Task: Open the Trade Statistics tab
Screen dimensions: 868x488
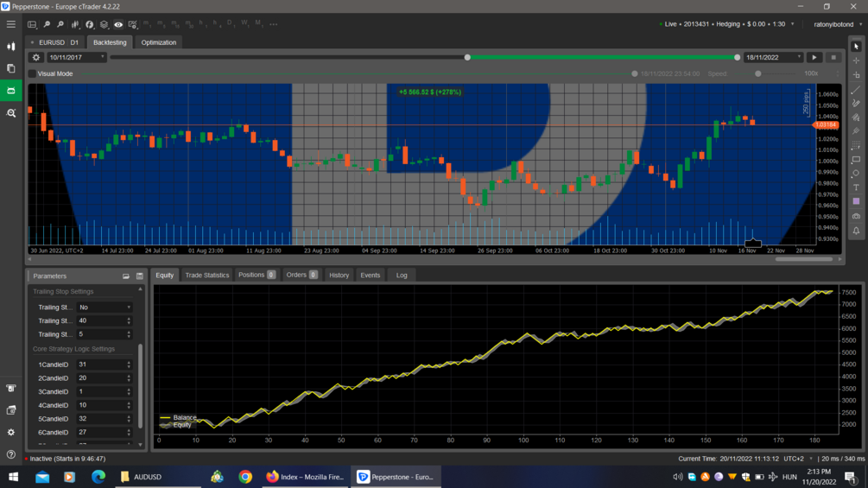Action: [207, 275]
